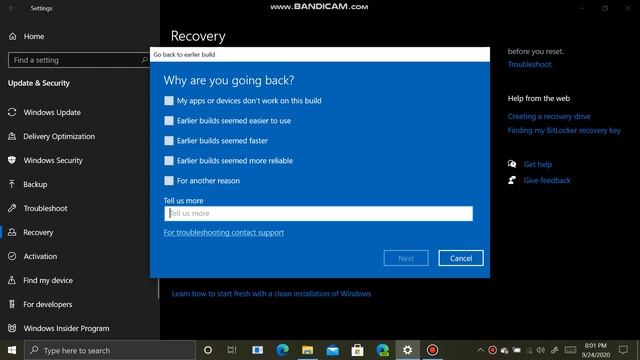Click the 'Find a setting' search box
The image size is (640, 360).
(x=78, y=60)
